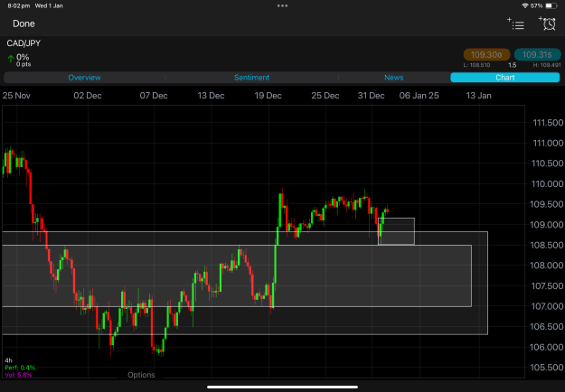Open the add to watchlist icon
Image resolution: width=565 pixels, height=392 pixels.
(x=515, y=23)
